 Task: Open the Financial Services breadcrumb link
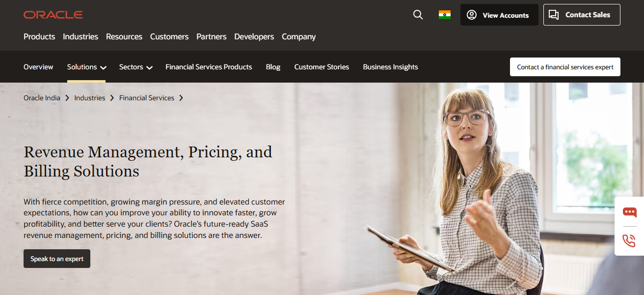point(146,98)
